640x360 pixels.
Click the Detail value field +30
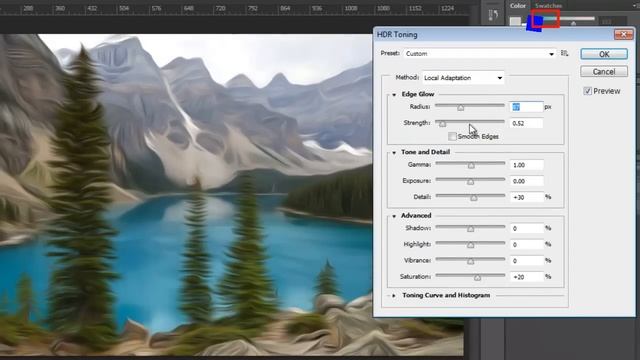pos(527,197)
